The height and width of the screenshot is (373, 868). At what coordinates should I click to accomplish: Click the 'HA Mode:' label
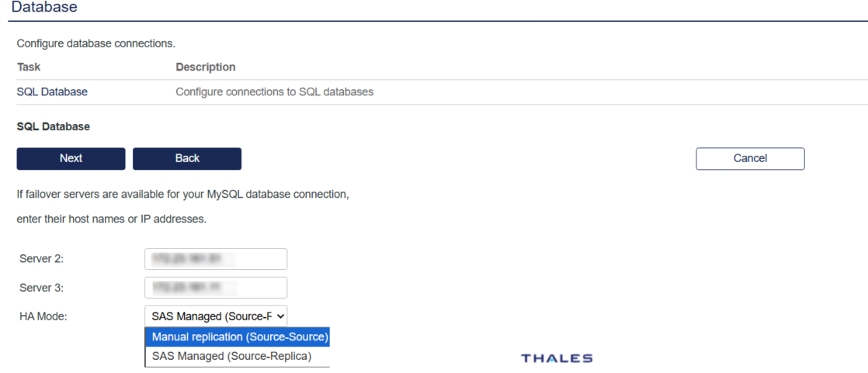[x=43, y=316]
